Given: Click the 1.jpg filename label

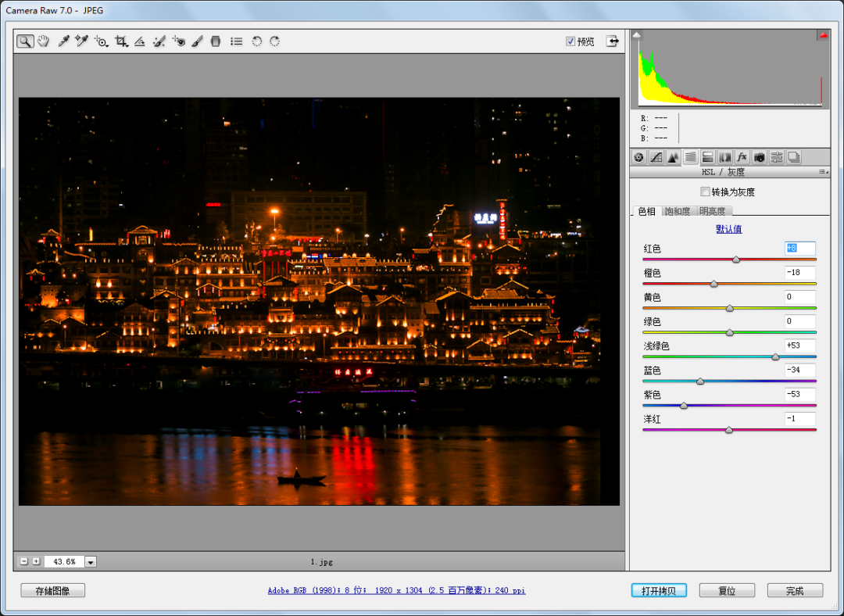Looking at the screenshot, I should click(321, 561).
